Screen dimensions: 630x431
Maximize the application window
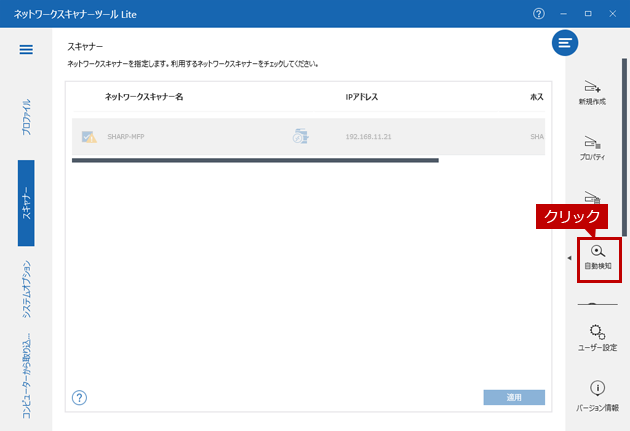(588, 14)
